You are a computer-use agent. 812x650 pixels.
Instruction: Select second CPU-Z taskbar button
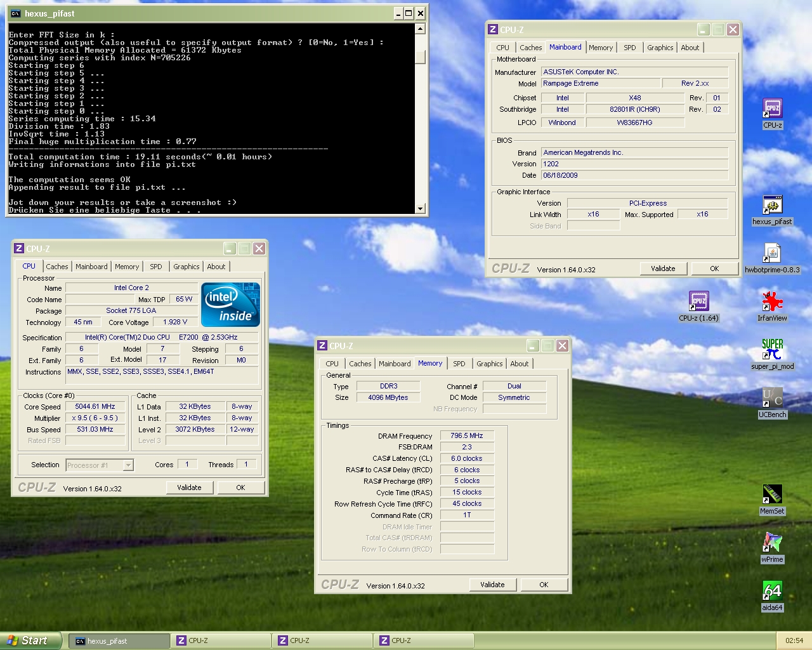[322, 641]
